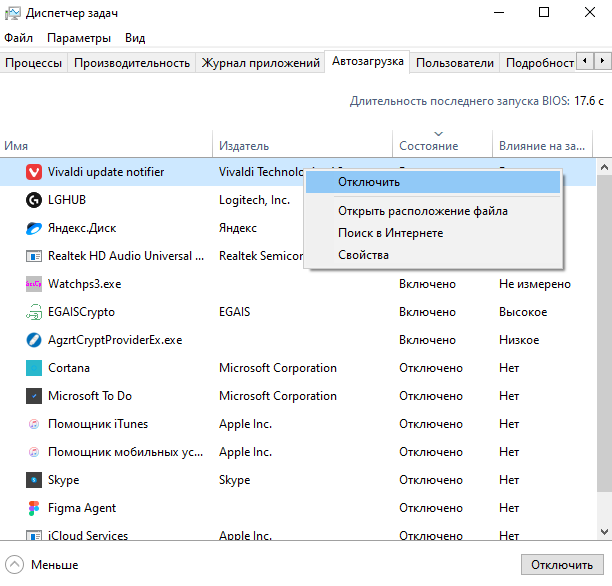Viewport: 612px width, 586px height.
Task: Select the Vivaldi update notifier row name
Action: pos(106,172)
